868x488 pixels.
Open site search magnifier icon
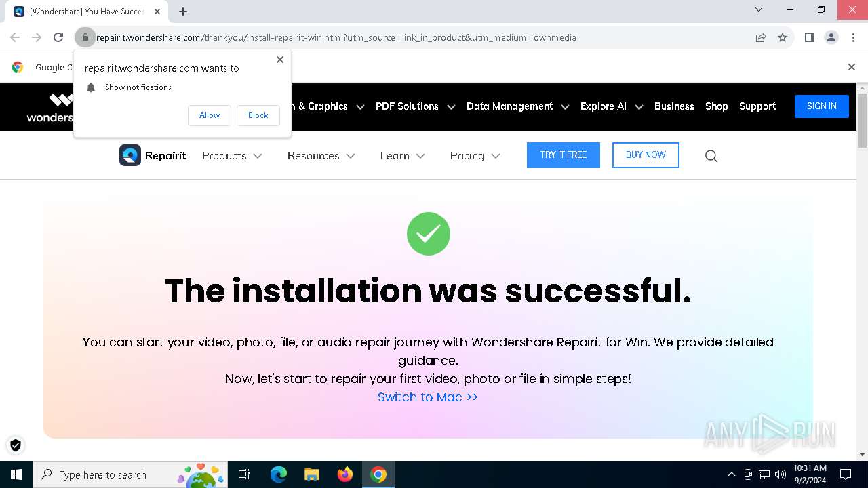[711, 156]
